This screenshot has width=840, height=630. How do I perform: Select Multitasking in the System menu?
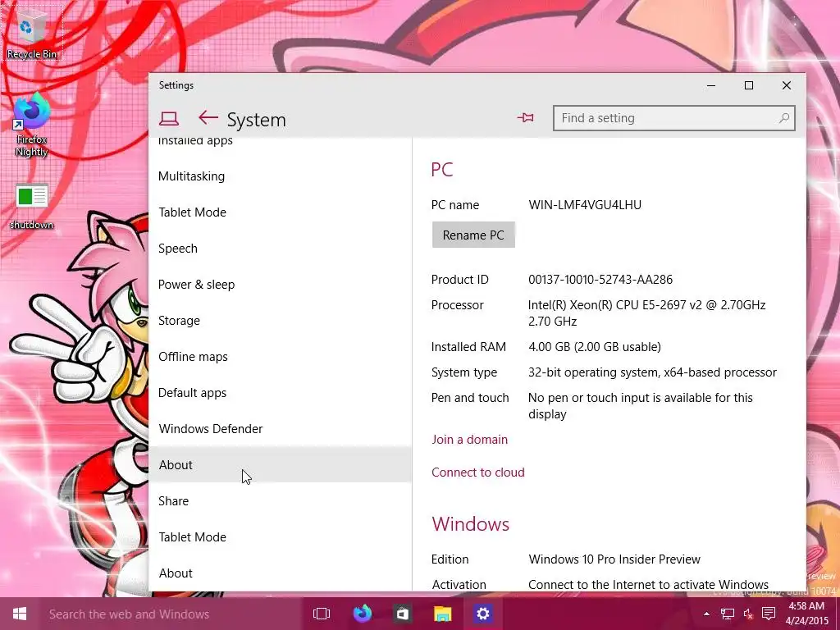pos(281,176)
